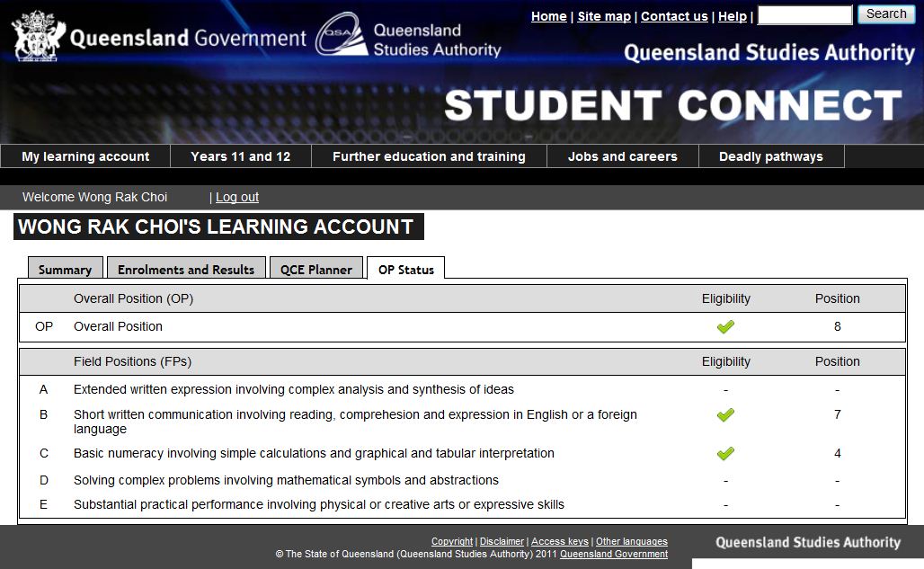Log out of the account
This screenshot has height=569, width=924.
(237, 198)
